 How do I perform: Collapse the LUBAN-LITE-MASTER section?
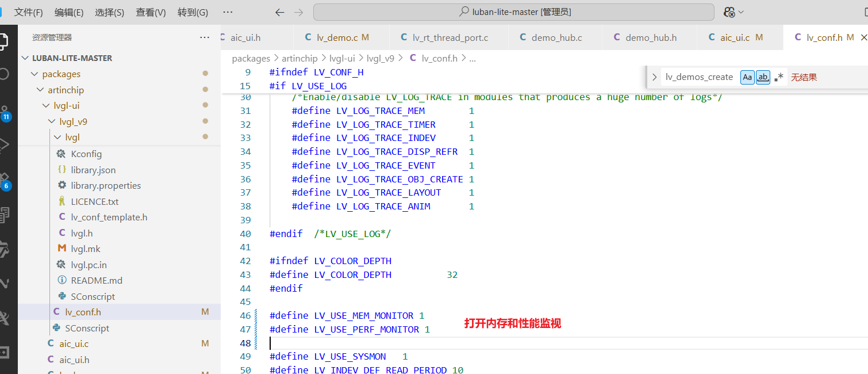tap(25, 58)
